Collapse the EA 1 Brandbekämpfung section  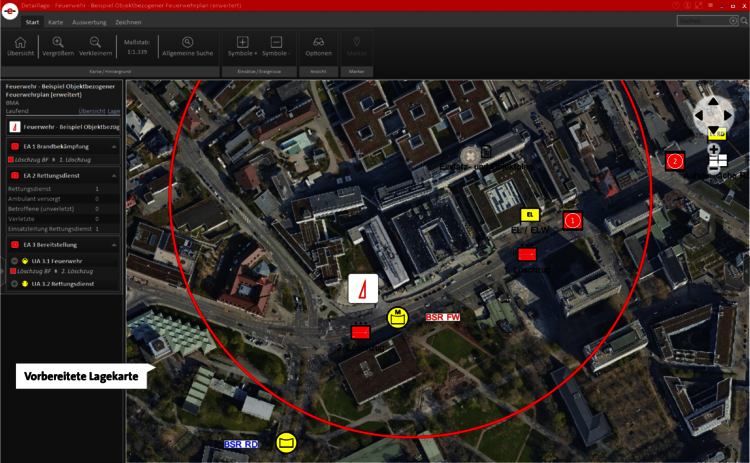[114, 146]
